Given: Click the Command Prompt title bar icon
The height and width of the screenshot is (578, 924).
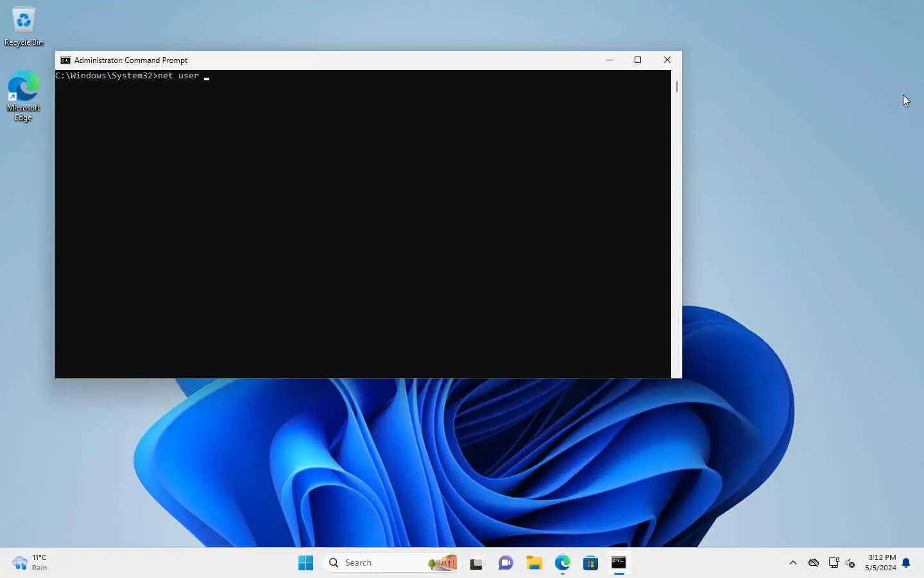Looking at the screenshot, I should tap(65, 60).
